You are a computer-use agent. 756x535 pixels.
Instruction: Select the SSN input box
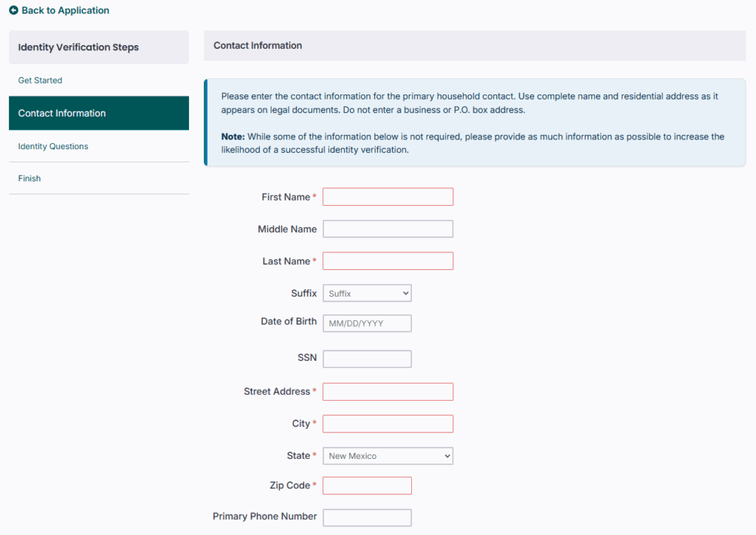point(367,359)
